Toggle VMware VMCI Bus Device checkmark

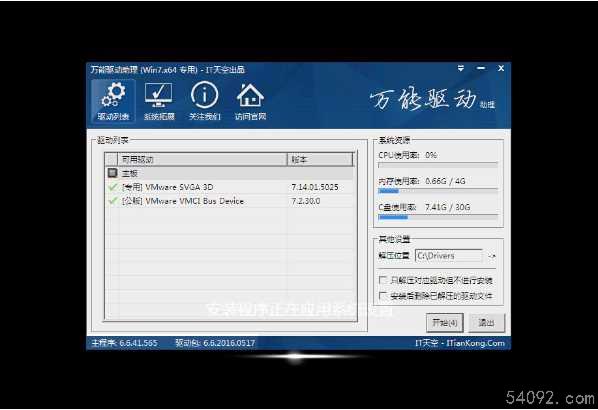tap(113, 201)
